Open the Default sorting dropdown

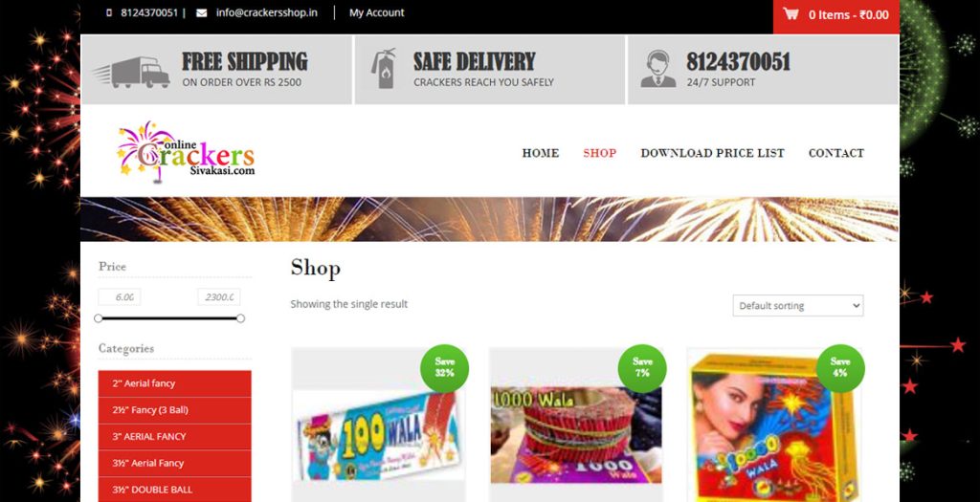click(x=797, y=305)
